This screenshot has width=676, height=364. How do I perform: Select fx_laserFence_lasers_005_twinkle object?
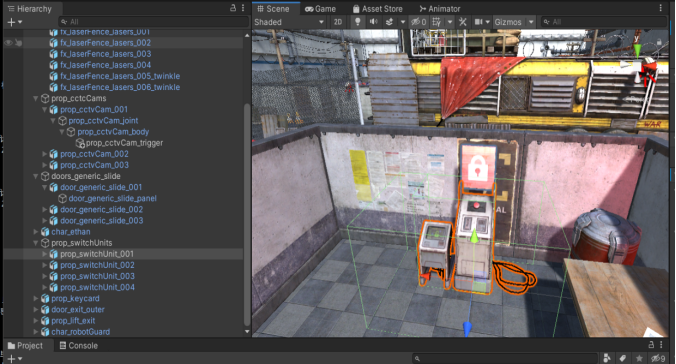click(120, 76)
